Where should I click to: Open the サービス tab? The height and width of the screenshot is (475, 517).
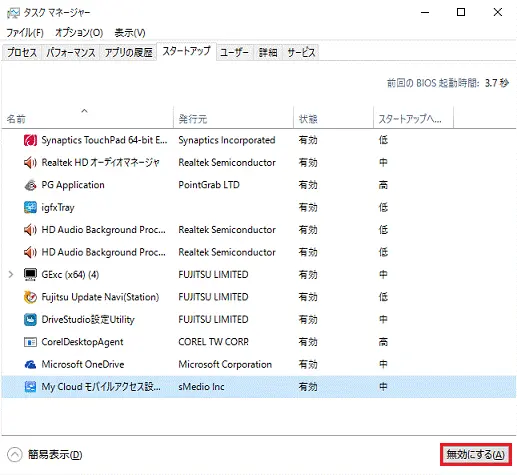[301, 52]
